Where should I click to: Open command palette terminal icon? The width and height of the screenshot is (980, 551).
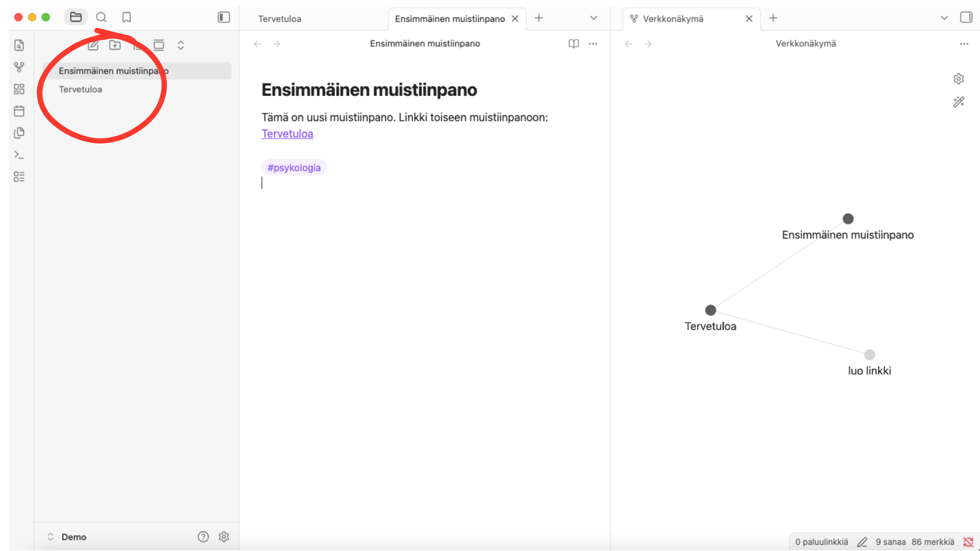(19, 155)
